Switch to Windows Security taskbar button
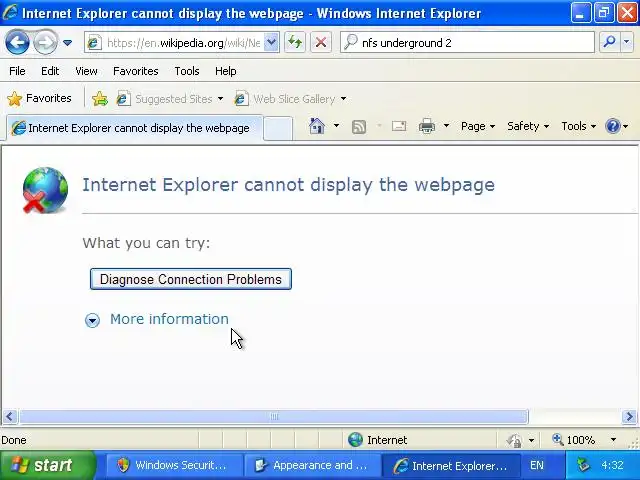 point(174,465)
